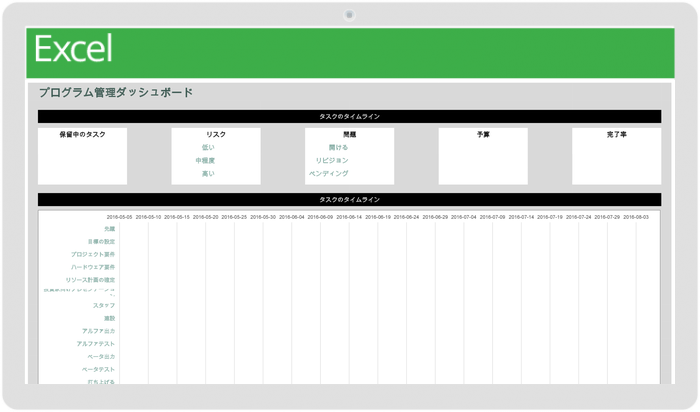
Task: Click the リスク card heading
Action: 216,134
